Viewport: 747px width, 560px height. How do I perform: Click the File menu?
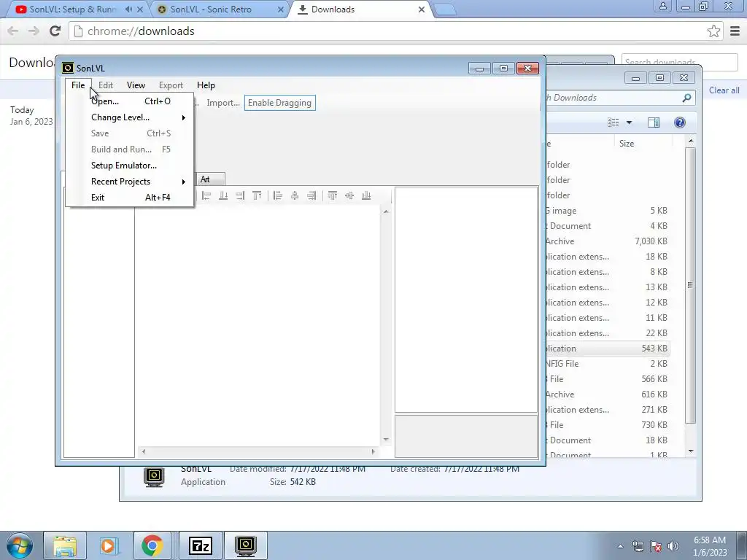78,85
